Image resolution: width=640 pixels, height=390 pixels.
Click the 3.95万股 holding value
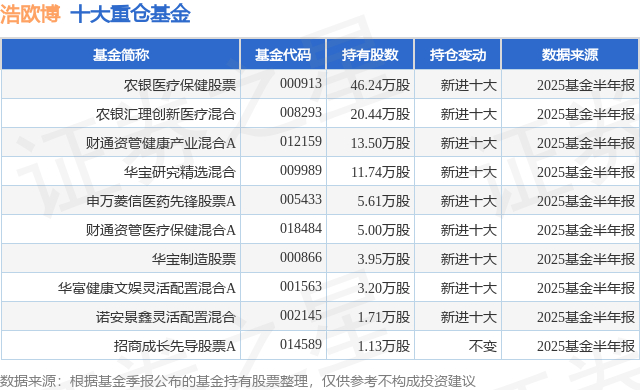tap(384, 259)
